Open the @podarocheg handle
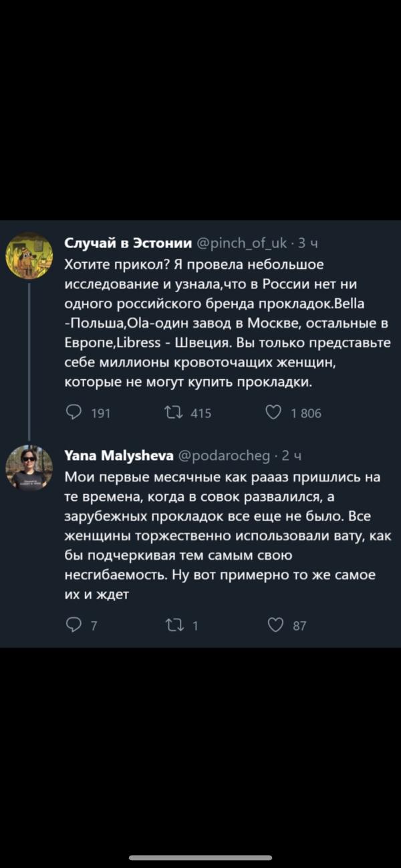The width and height of the screenshot is (401, 868). pyautogui.click(x=223, y=455)
